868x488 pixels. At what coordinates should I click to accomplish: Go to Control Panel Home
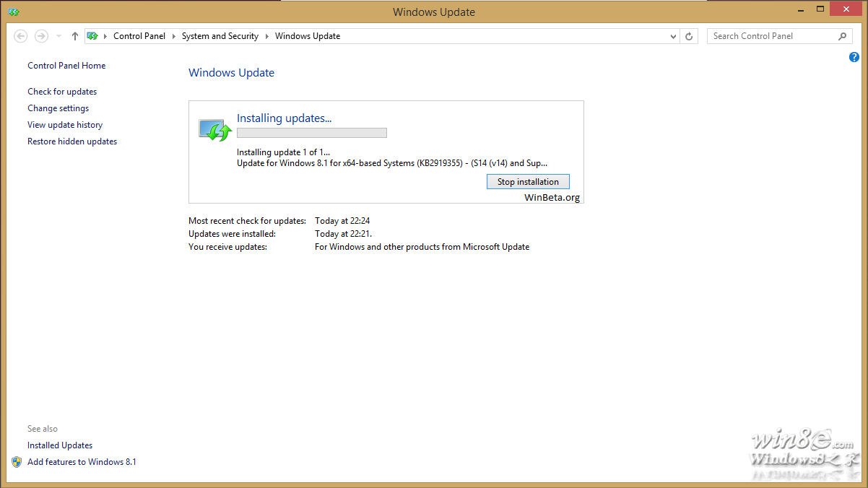(x=66, y=66)
